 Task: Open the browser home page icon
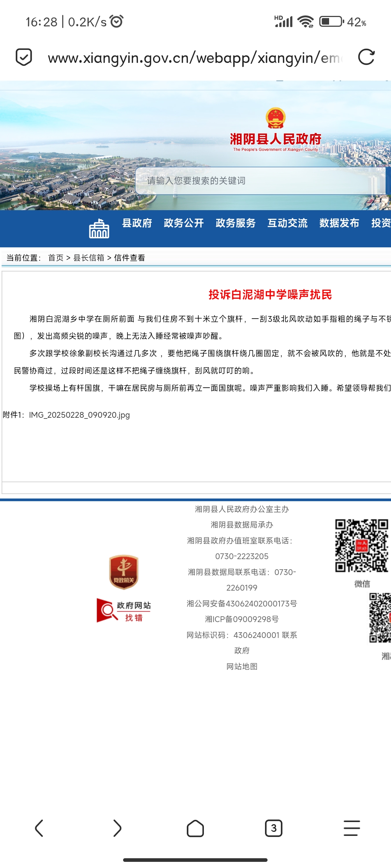[x=195, y=828]
